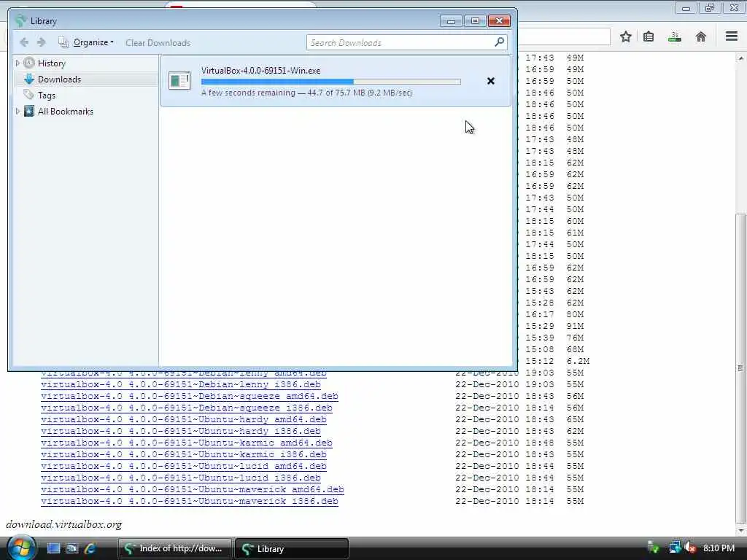
Task: Click page scrollbar down arrow
Action: pyautogui.click(x=741, y=530)
